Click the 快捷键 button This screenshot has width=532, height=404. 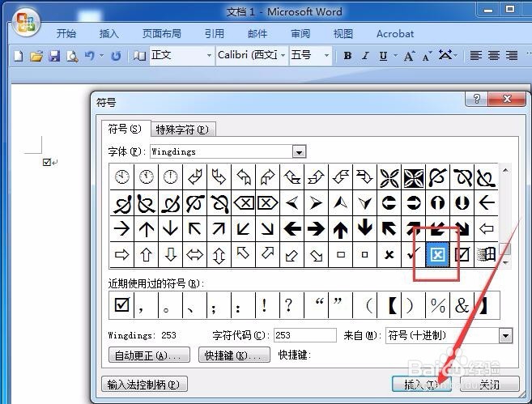(234, 355)
